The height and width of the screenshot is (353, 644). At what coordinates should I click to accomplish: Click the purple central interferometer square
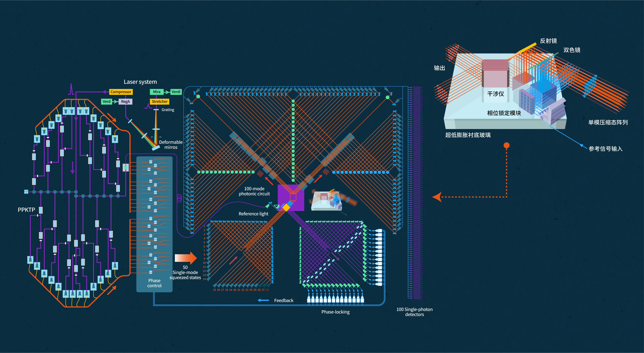291,198
